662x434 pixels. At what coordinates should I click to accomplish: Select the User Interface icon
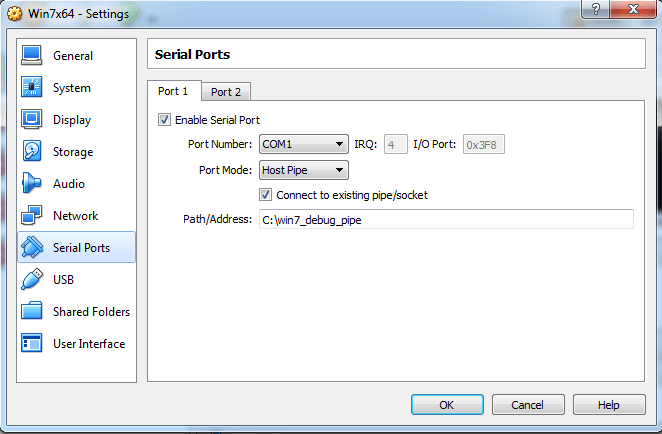tap(32, 344)
